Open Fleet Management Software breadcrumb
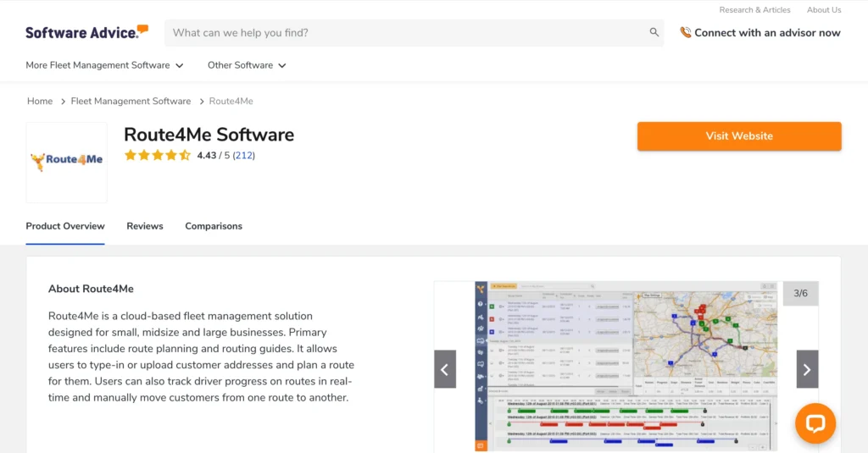This screenshot has height=453, width=868. pyautogui.click(x=131, y=102)
